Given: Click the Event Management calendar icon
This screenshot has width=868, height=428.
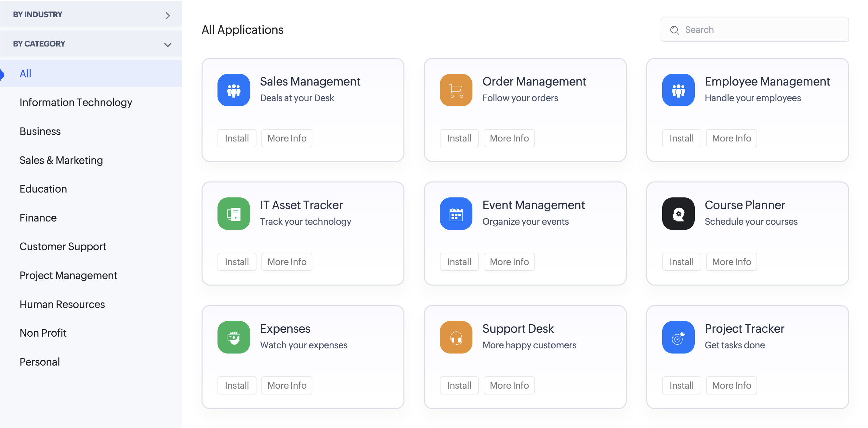Looking at the screenshot, I should [455, 214].
